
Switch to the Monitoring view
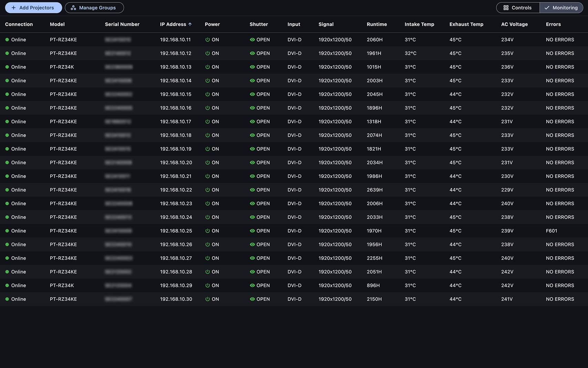pos(561,8)
